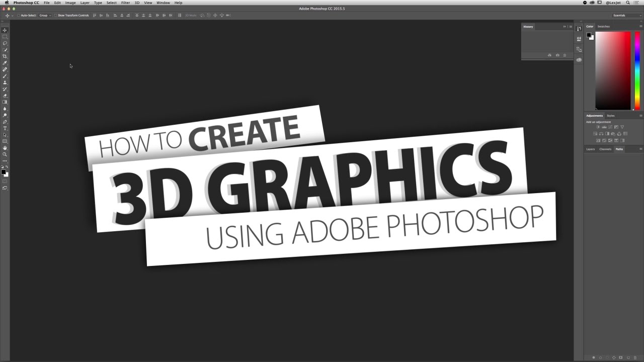Open the Libraries Creative Cloud dock icon
Image resolution: width=644 pixels, height=362 pixels.
(579, 60)
